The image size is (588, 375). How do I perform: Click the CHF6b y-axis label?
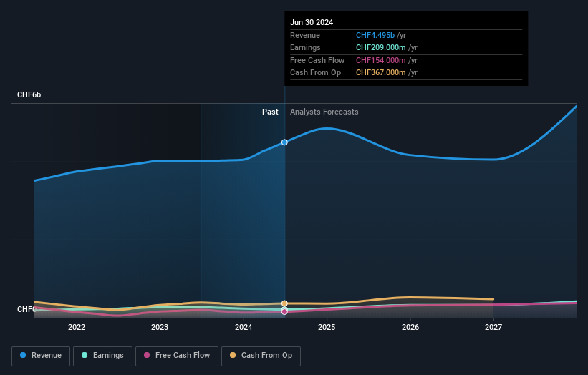29,94
